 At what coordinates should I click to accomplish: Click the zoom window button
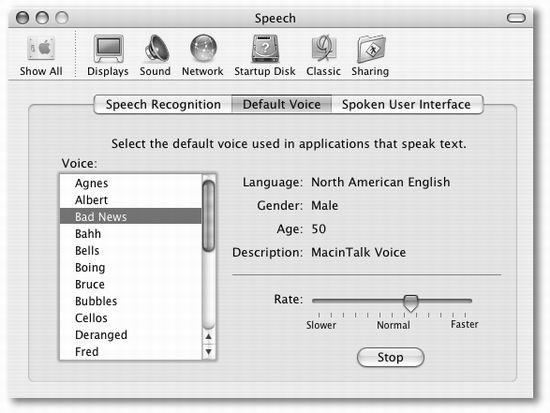point(62,17)
